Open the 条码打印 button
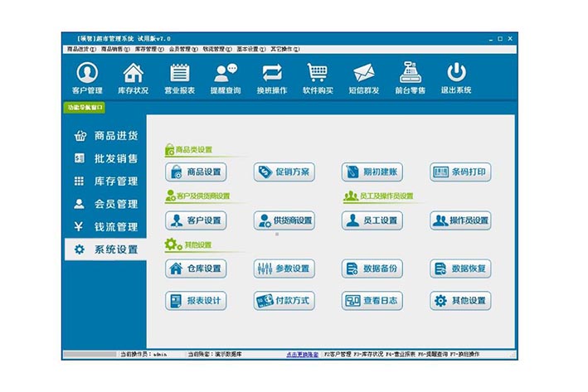588x392 pixels. [460, 172]
